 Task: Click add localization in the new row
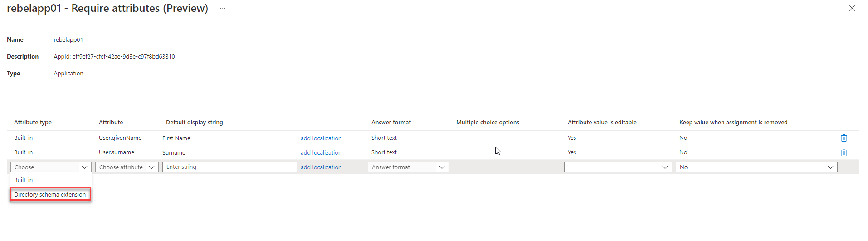tap(321, 167)
